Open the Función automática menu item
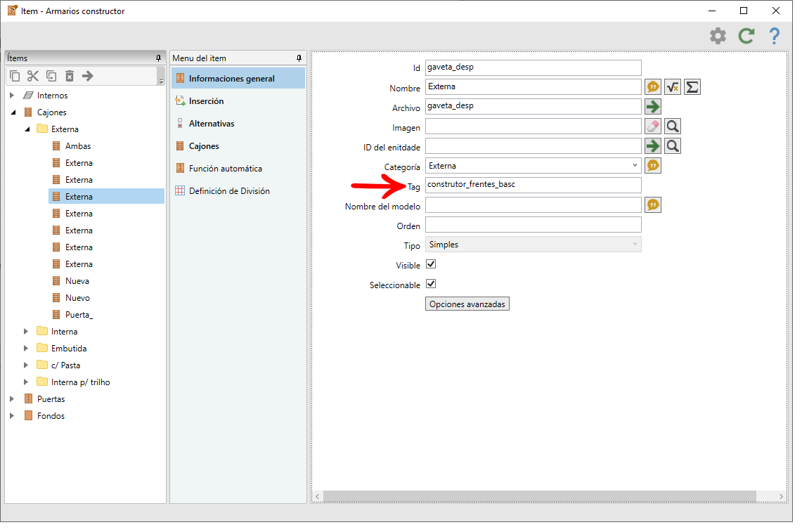 [x=238, y=168]
